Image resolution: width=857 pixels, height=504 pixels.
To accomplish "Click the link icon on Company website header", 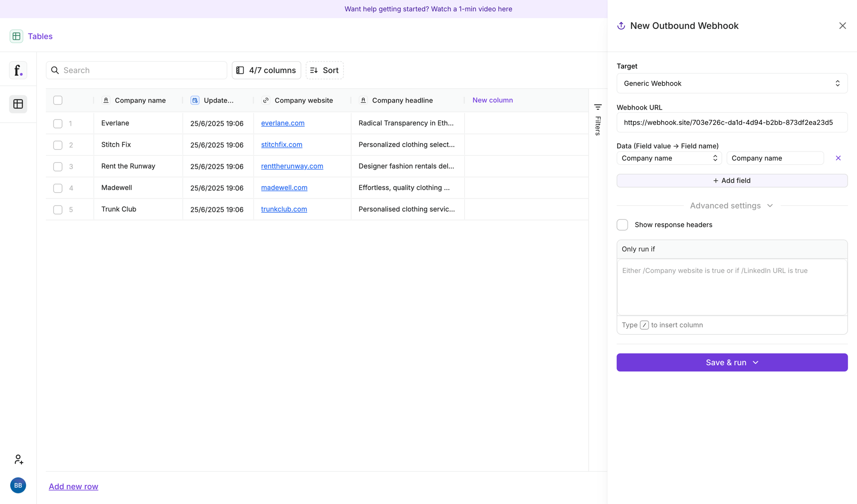I will (x=266, y=100).
